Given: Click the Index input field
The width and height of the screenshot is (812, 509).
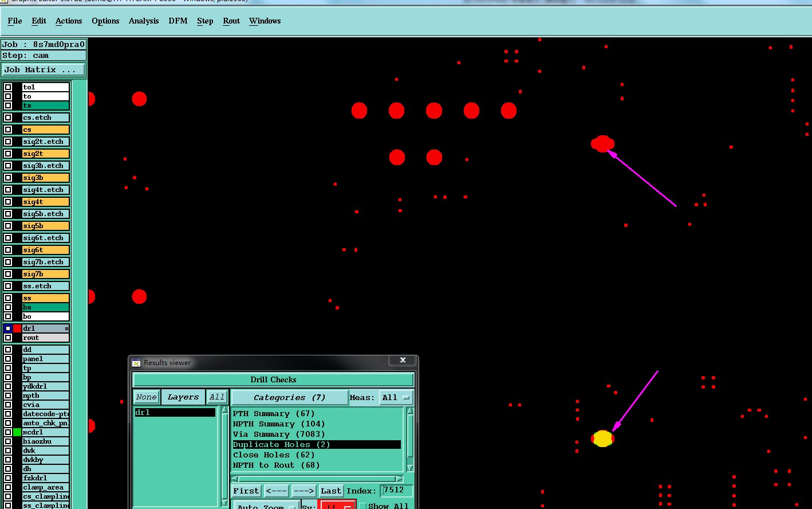Looking at the screenshot, I should click(396, 490).
